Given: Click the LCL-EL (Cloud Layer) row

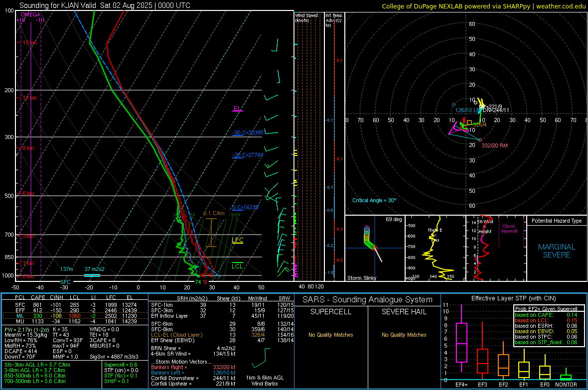Looking at the screenshot, I should (x=222, y=335).
